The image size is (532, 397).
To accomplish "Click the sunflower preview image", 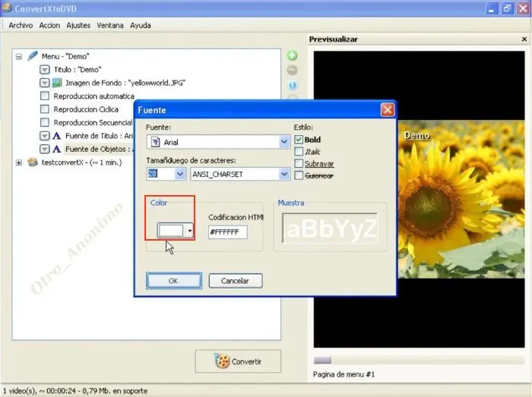I will tap(461, 199).
